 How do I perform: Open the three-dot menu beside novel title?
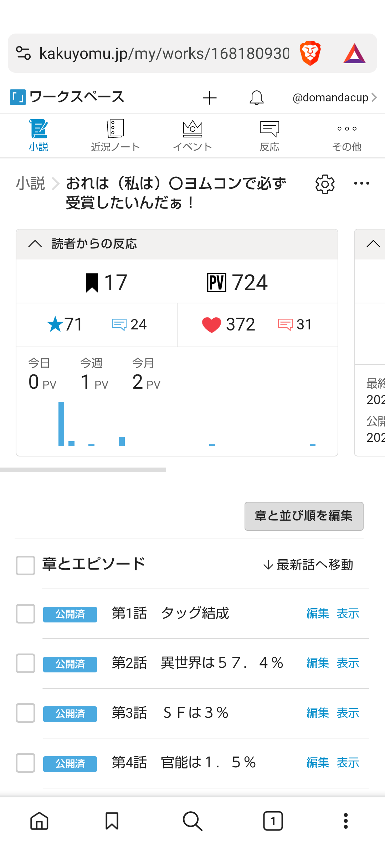(361, 183)
